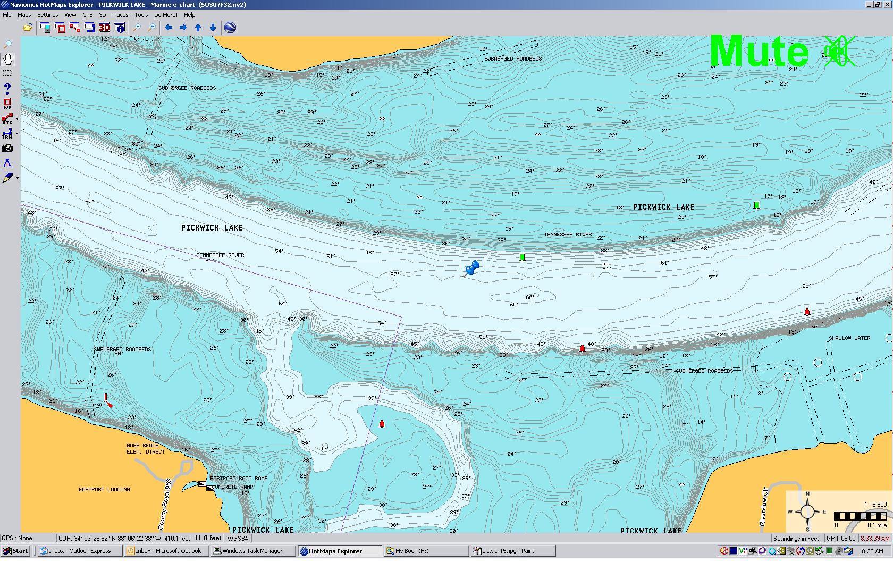This screenshot has width=893, height=588.
Task: Open the Maps menu
Action: point(24,15)
